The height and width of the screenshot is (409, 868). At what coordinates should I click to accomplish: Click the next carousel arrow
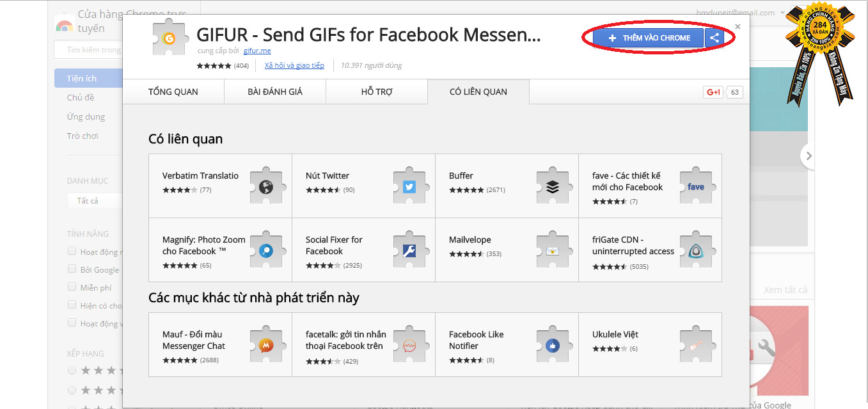coord(809,156)
